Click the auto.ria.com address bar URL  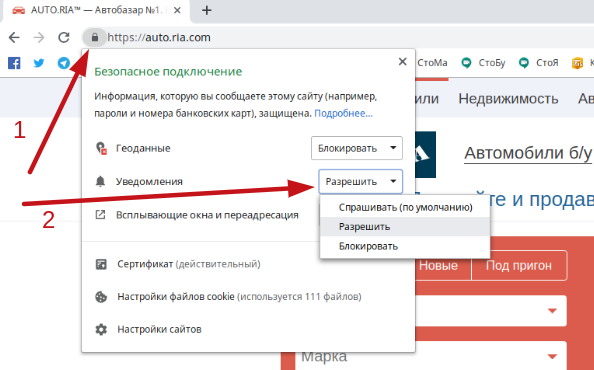click(159, 37)
